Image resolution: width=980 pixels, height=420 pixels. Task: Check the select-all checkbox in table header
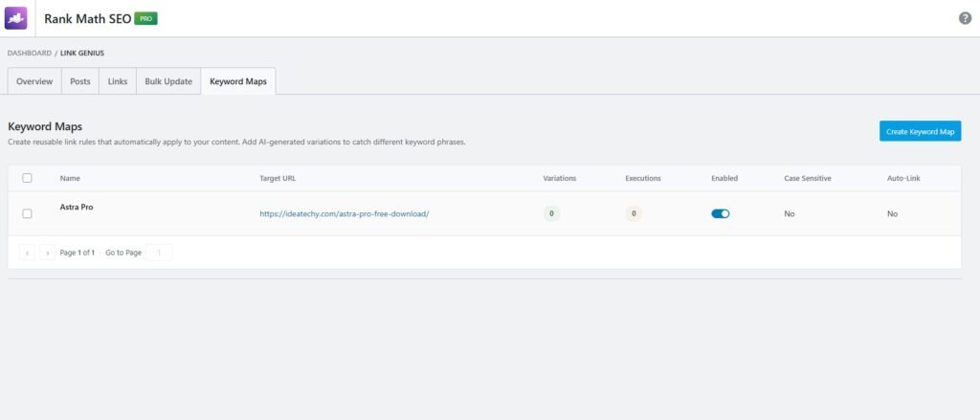pos(27,178)
